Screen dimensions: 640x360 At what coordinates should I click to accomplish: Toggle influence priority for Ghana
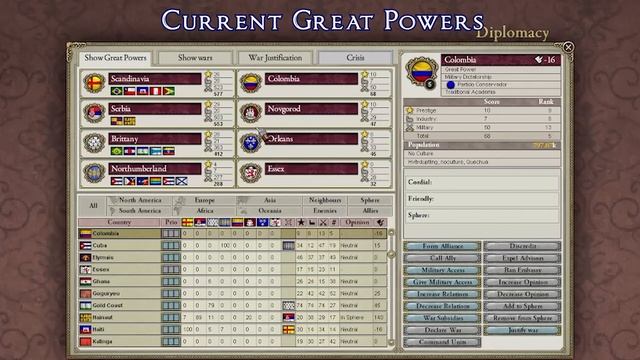[171, 281]
